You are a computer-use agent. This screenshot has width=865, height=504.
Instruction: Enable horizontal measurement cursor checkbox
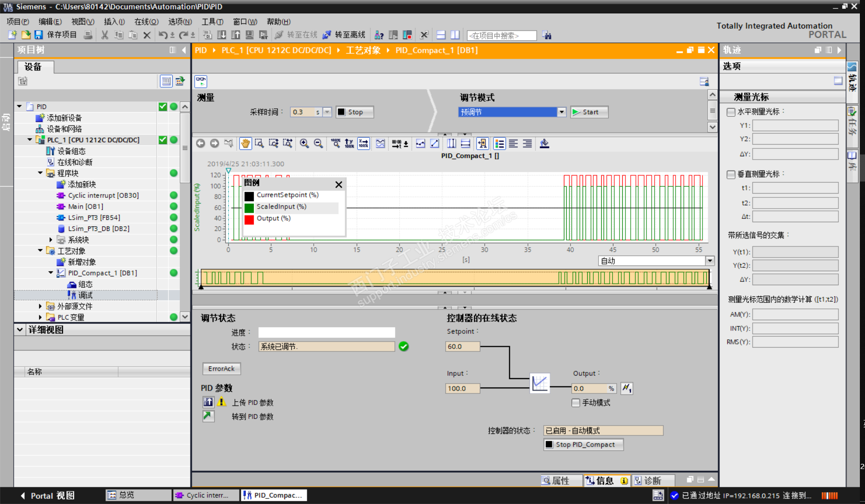click(x=731, y=112)
